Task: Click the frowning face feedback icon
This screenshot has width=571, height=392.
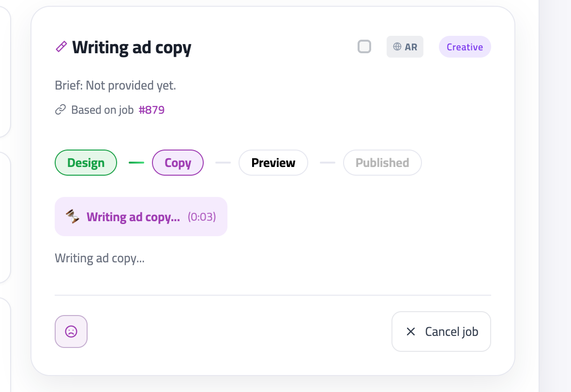Action: tap(71, 332)
